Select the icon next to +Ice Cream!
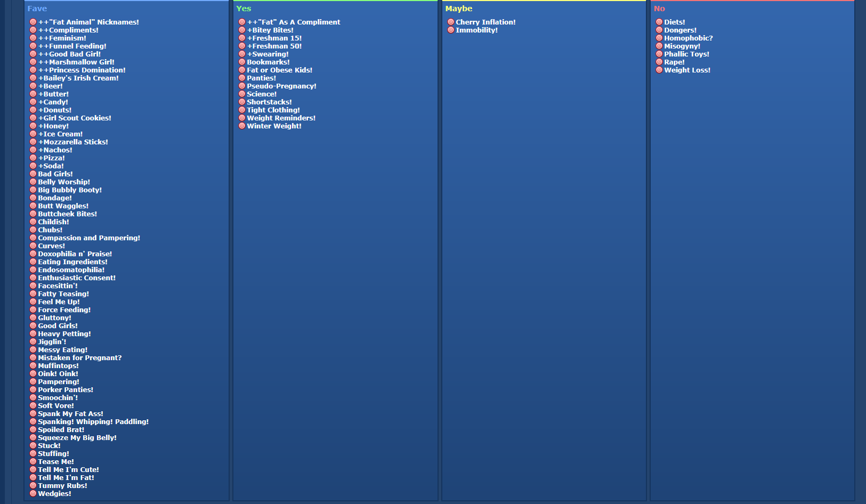Screen dimensions: 866x504 tap(33, 134)
